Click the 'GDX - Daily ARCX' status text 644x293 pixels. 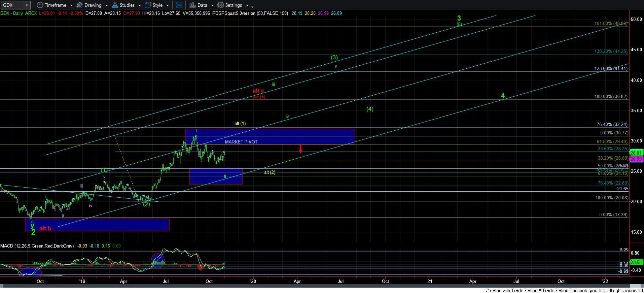pos(19,13)
